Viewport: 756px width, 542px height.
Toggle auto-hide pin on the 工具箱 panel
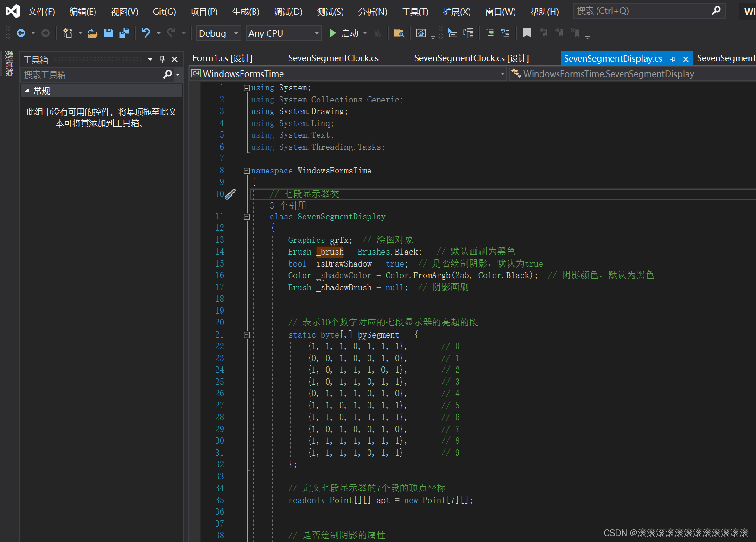(x=162, y=59)
